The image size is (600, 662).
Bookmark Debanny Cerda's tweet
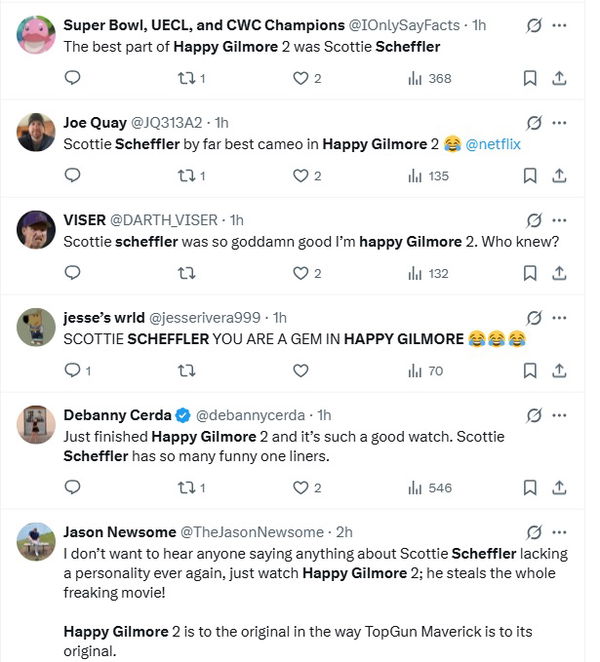[x=530, y=488]
